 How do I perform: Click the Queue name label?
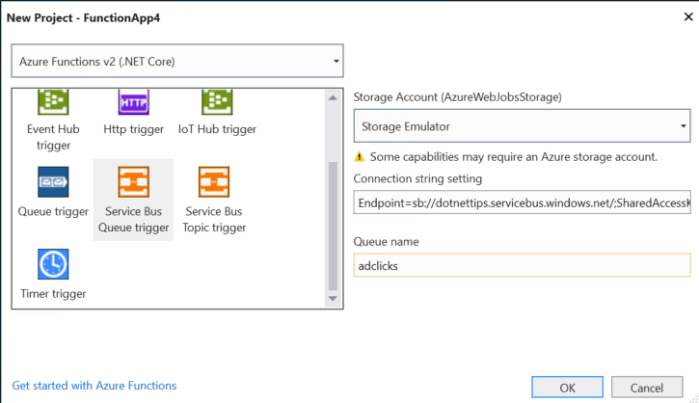click(x=386, y=242)
